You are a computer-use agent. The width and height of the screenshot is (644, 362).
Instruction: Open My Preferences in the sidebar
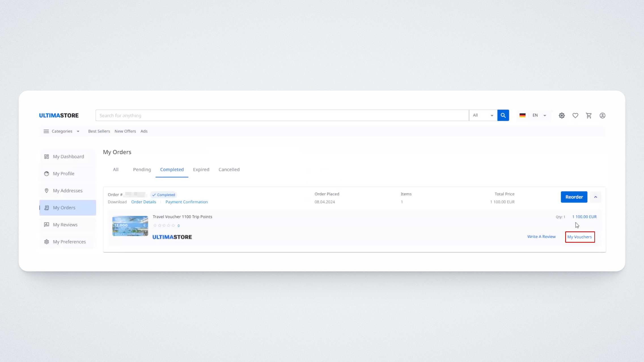(69, 242)
